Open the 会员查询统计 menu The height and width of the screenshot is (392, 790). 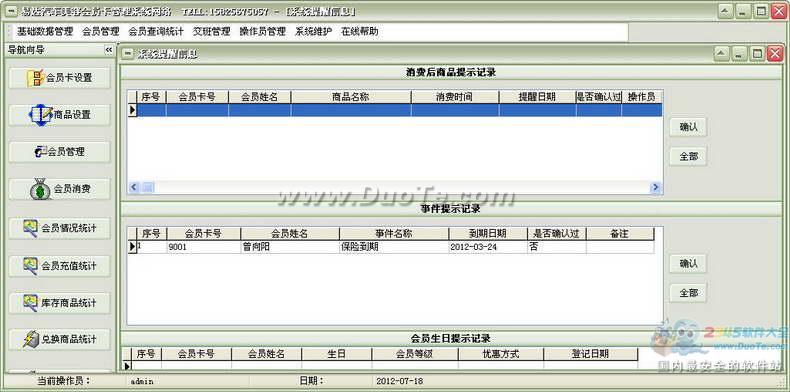click(x=156, y=31)
